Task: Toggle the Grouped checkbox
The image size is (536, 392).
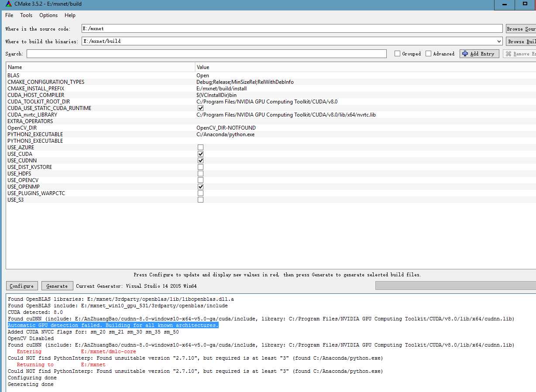Action: tap(397, 54)
